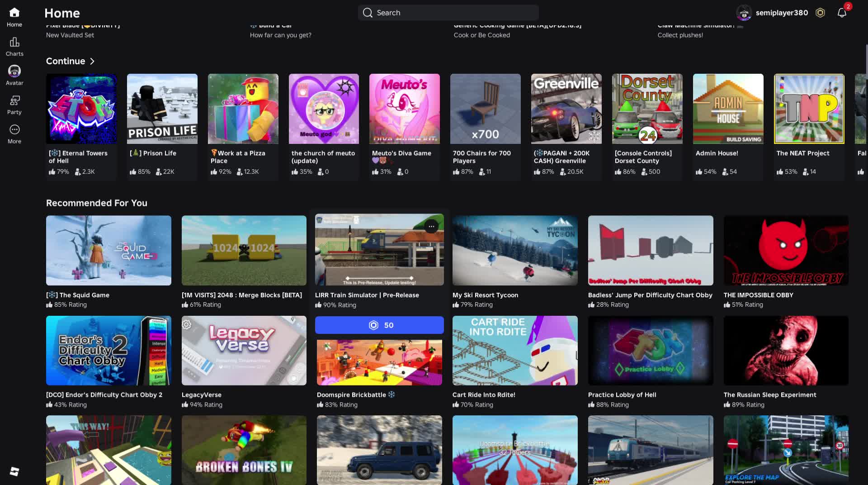The width and height of the screenshot is (868, 485).
Task: Click the 'My Ski Resort Tycoon' title text
Action: [485, 295]
